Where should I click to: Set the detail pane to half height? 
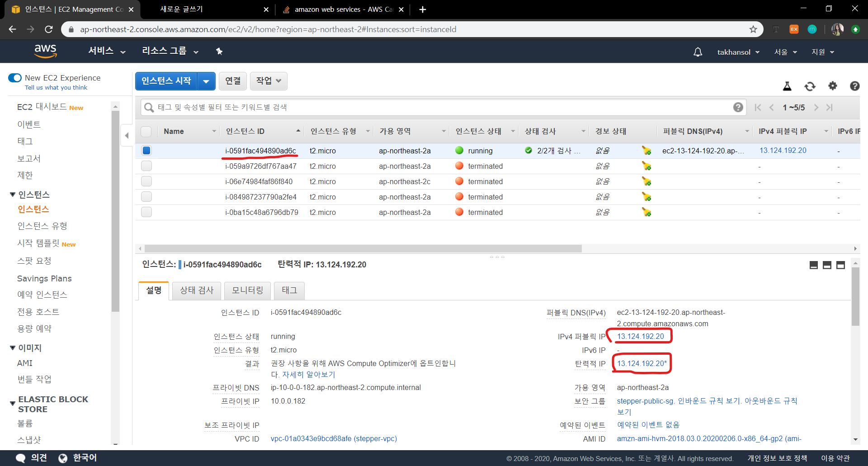click(827, 265)
